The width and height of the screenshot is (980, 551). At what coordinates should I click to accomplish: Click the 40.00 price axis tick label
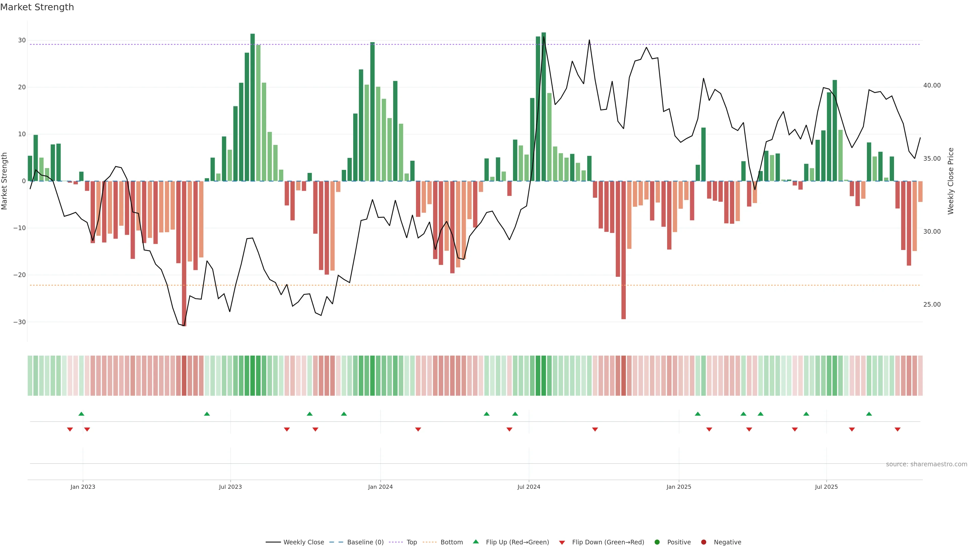point(932,85)
